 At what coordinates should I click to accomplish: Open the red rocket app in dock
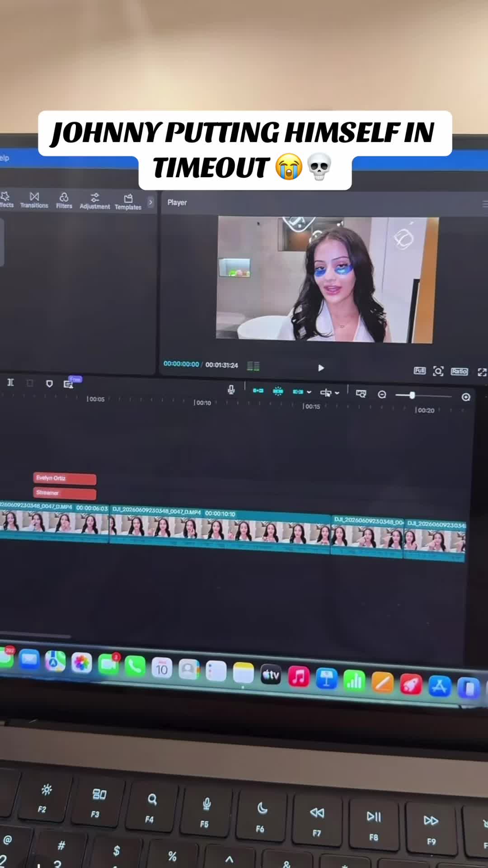[411, 684]
